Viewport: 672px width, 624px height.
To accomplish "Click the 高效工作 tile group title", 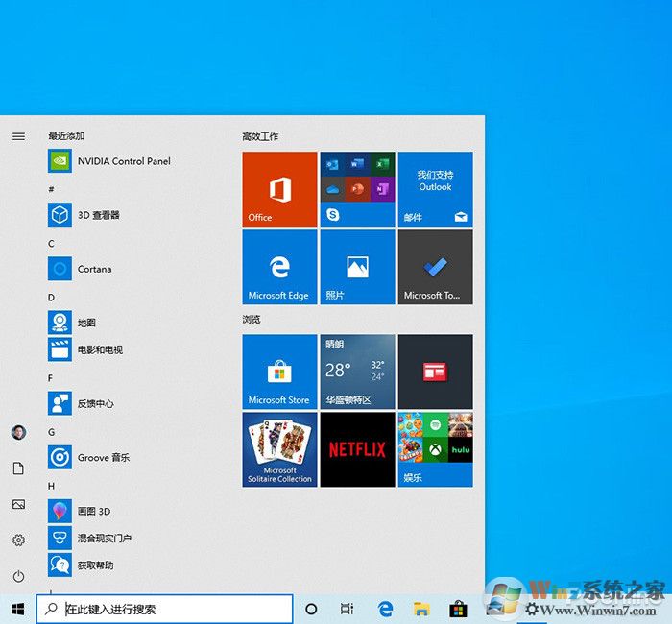I will tap(260, 137).
